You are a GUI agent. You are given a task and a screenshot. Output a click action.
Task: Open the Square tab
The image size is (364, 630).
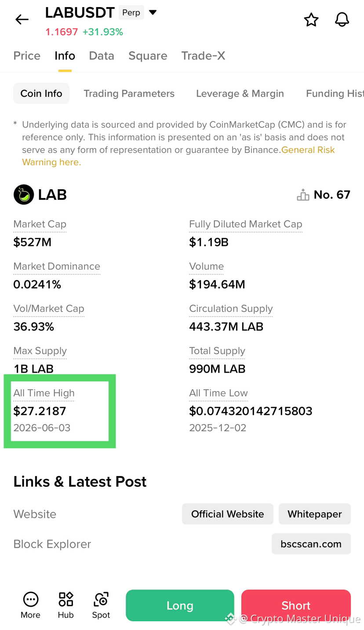coord(148,56)
